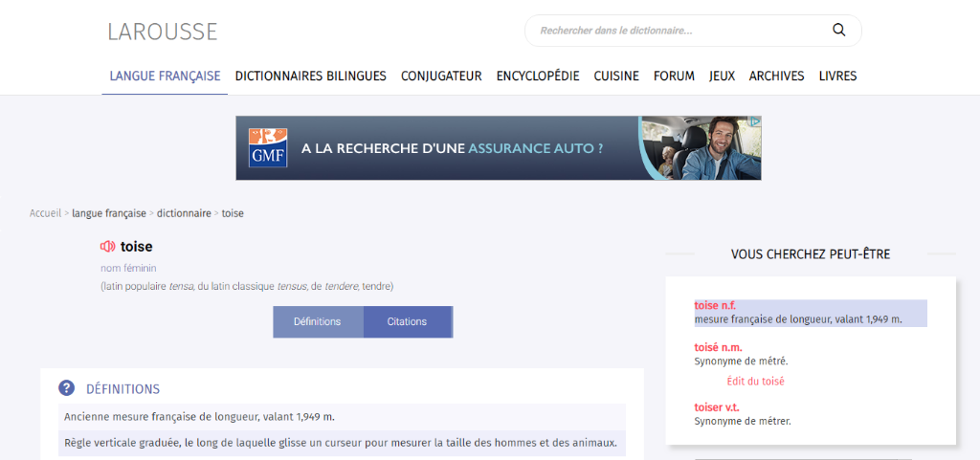980x460 pixels.
Task: Open the Encyclopédie section
Action: (x=538, y=77)
